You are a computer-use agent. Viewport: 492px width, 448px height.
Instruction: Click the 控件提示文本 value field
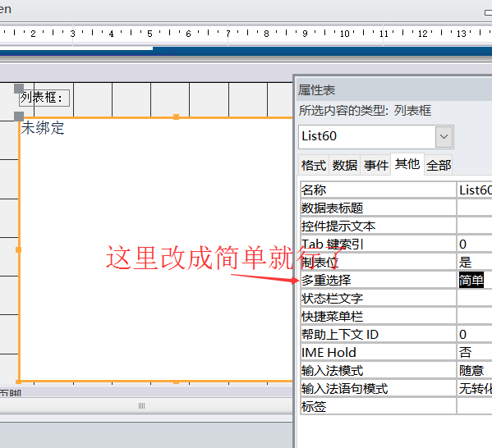point(475,226)
